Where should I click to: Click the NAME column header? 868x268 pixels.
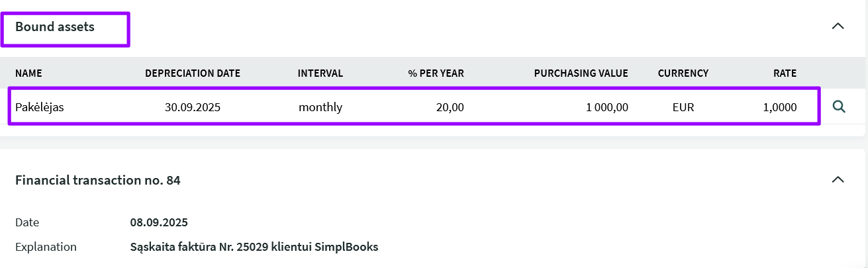28,73
